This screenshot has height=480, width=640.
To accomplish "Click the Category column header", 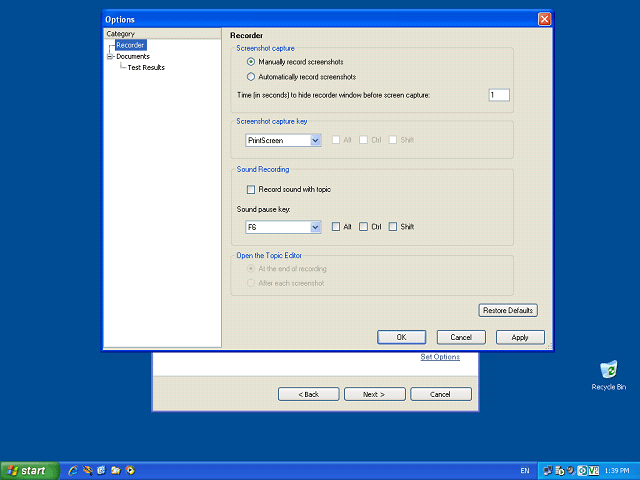I will click(x=162, y=33).
